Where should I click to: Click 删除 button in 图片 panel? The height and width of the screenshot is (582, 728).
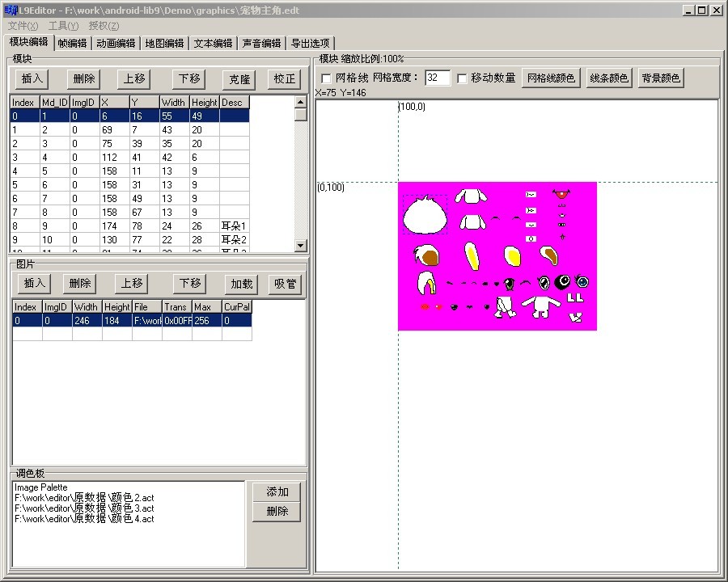pyautogui.click(x=80, y=283)
